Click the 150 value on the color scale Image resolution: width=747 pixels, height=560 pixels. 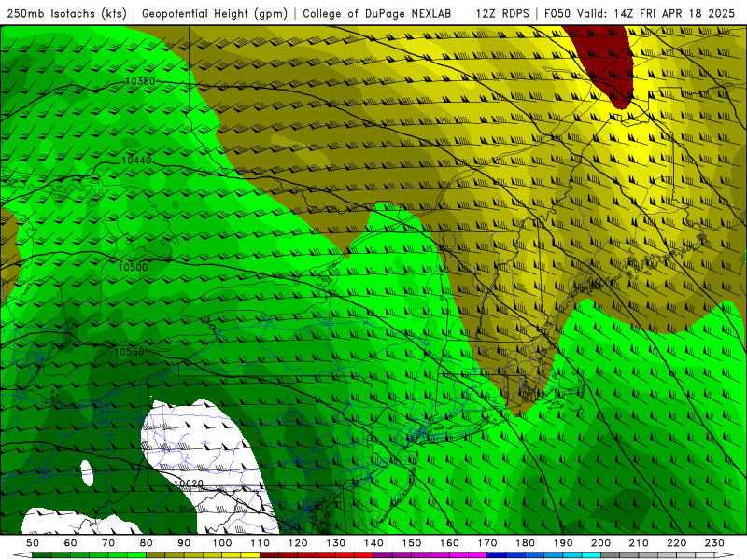click(x=412, y=543)
